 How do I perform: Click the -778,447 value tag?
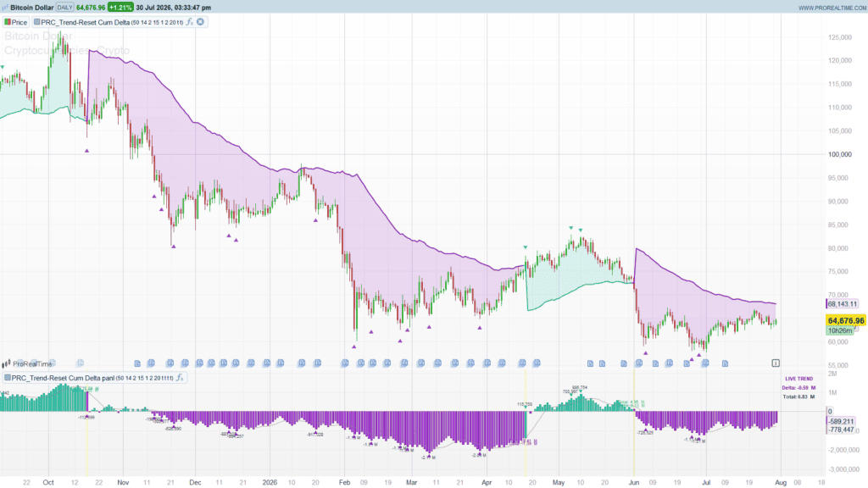[841, 430]
